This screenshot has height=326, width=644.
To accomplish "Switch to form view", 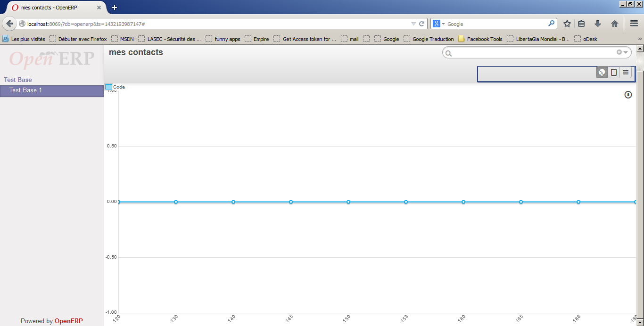I will point(614,72).
